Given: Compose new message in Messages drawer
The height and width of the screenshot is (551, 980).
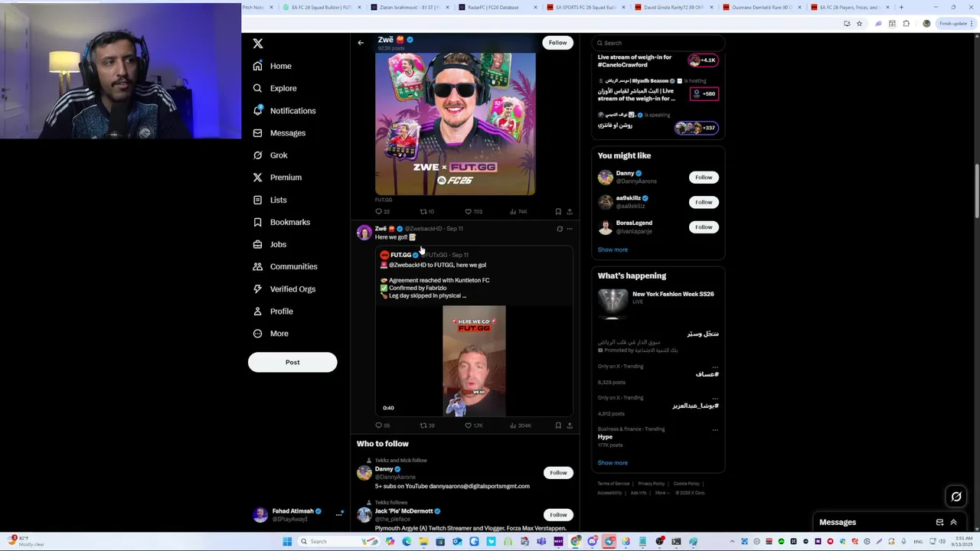Looking at the screenshot, I should [939, 523].
